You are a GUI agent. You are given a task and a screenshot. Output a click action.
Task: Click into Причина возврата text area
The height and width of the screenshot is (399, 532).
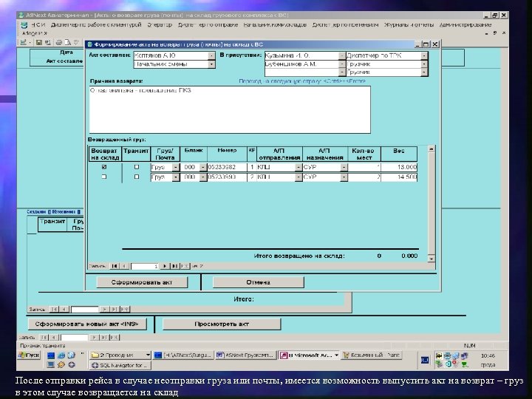230,109
